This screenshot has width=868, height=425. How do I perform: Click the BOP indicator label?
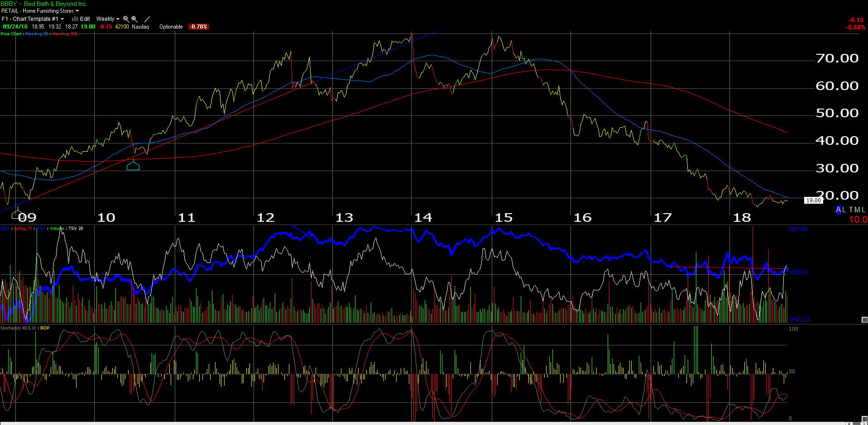click(x=45, y=328)
